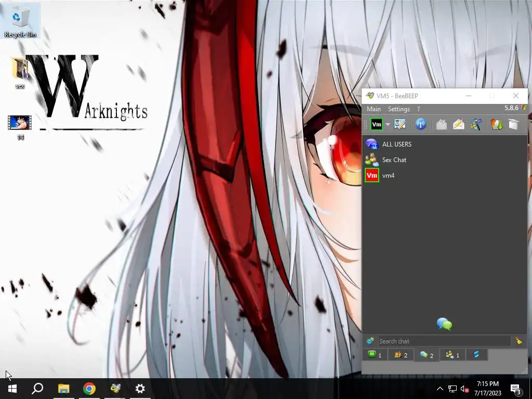The height and width of the screenshot is (399, 532).
Task: Open the file transfer arrows icon
Action: (496, 124)
